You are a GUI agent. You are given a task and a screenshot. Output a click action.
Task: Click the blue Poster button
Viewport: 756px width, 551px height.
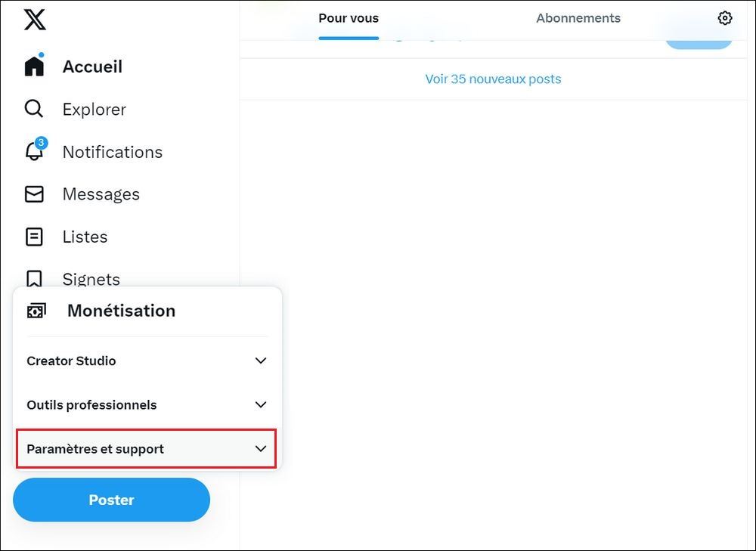tap(111, 500)
